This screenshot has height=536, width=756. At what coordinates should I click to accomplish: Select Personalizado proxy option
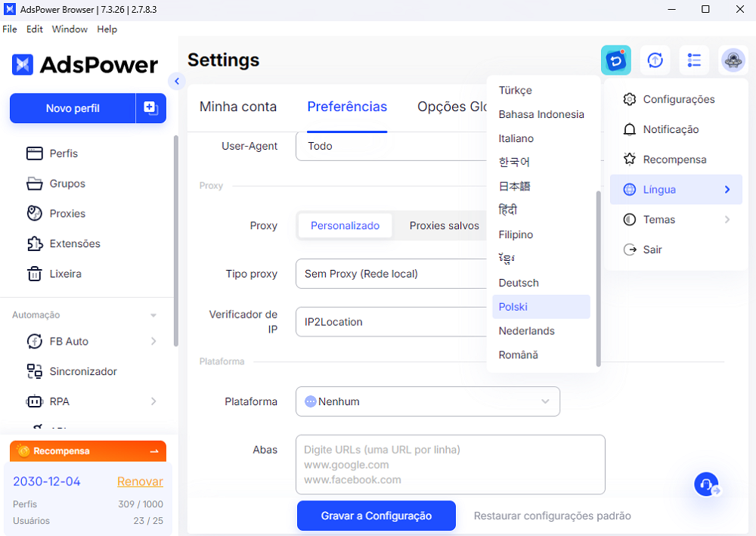click(345, 225)
